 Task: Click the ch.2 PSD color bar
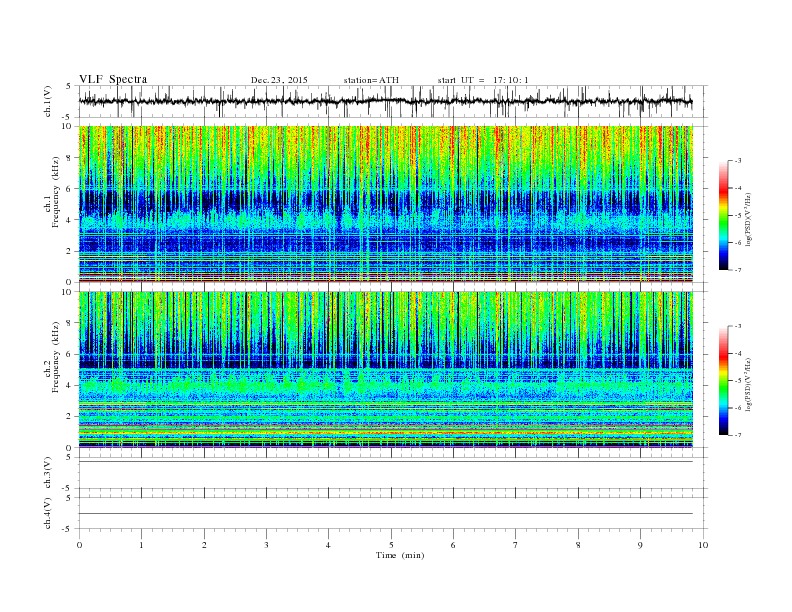723,381
